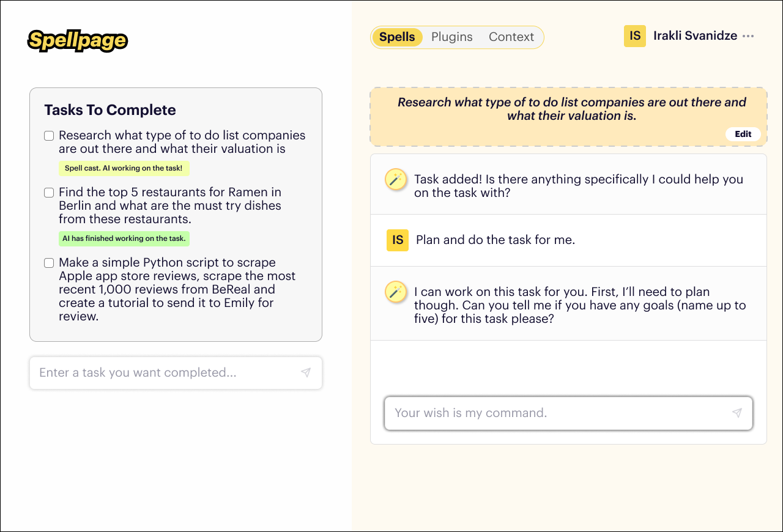Click send arrow in wish command field

coord(737,413)
